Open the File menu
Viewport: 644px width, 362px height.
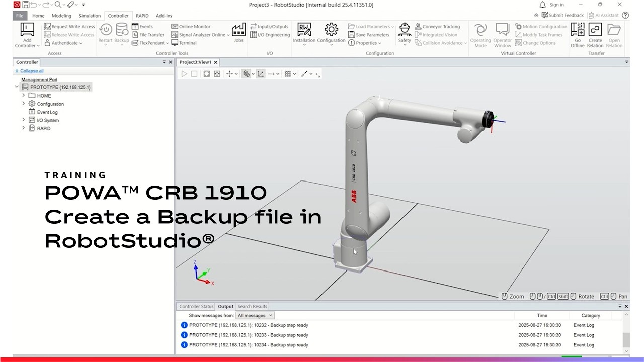coord(20,16)
